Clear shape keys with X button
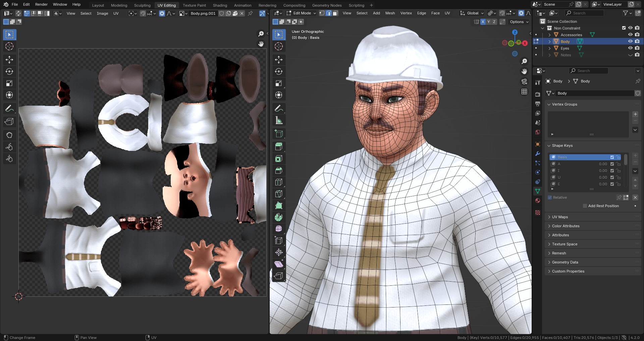The width and height of the screenshot is (644, 341). click(x=635, y=197)
